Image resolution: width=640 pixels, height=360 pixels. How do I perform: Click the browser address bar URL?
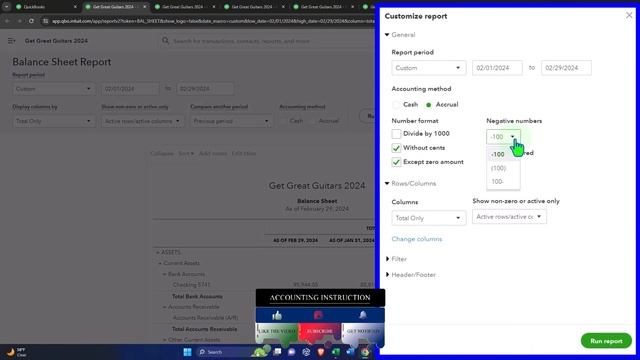pyautogui.click(x=212, y=21)
